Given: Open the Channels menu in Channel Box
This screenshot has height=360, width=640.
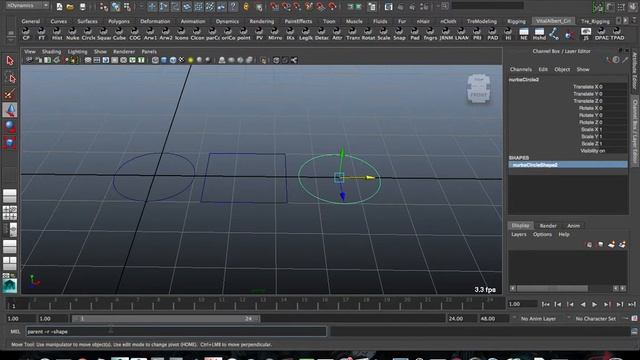Looking at the screenshot, I should [x=520, y=69].
